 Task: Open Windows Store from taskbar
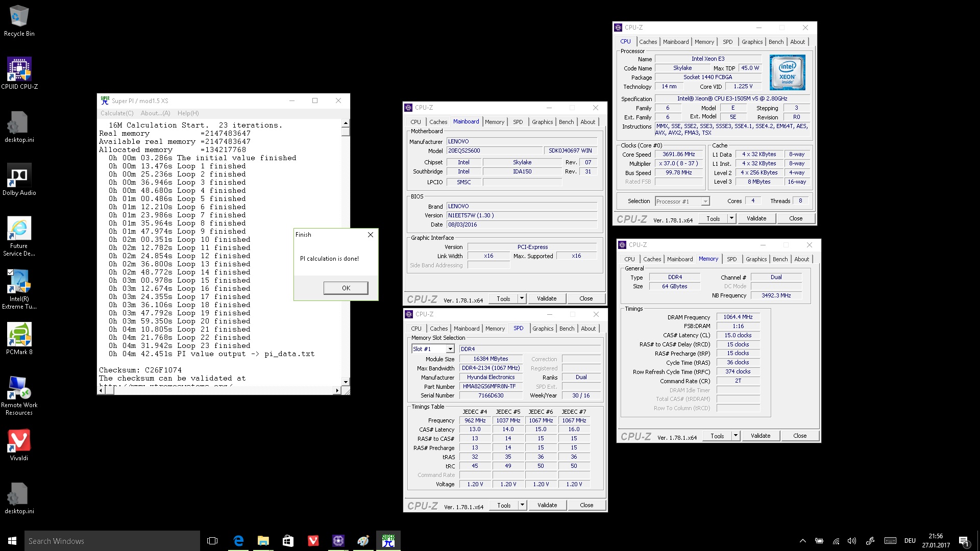(x=288, y=541)
